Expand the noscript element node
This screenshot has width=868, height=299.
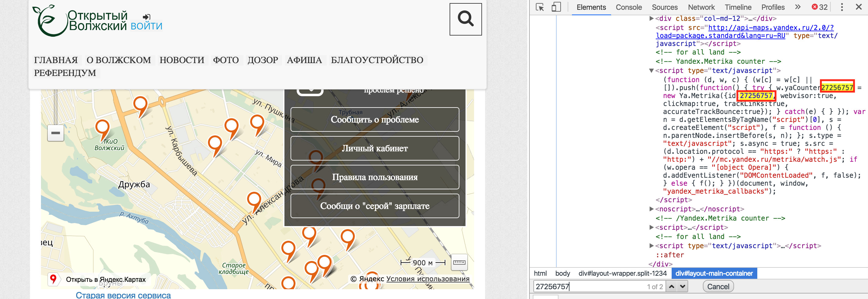[x=651, y=209]
